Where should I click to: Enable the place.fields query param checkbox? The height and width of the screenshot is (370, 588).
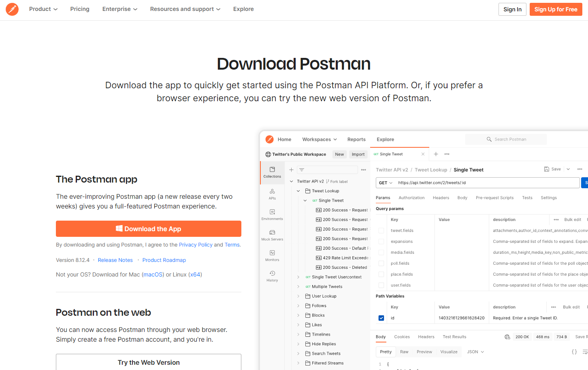pyautogui.click(x=381, y=274)
